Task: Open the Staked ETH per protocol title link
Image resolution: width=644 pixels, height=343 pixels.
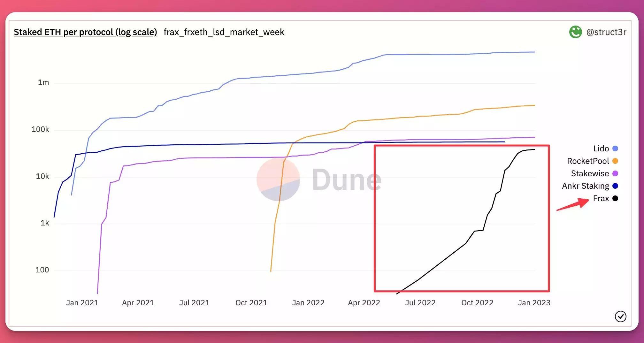Action: 85,32
